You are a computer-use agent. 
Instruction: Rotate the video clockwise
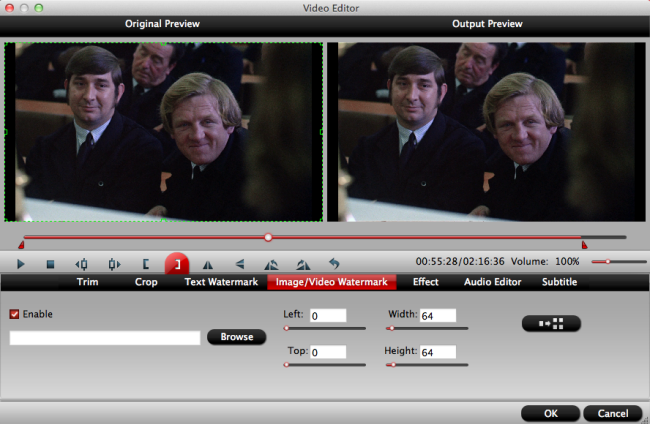click(303, 264)
